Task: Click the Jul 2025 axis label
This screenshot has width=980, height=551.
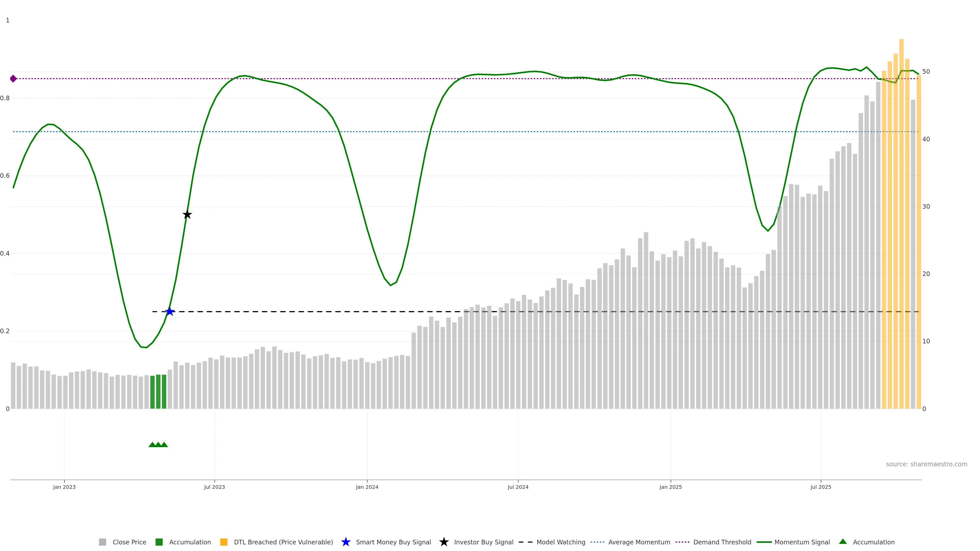Action: click(820, 487)
